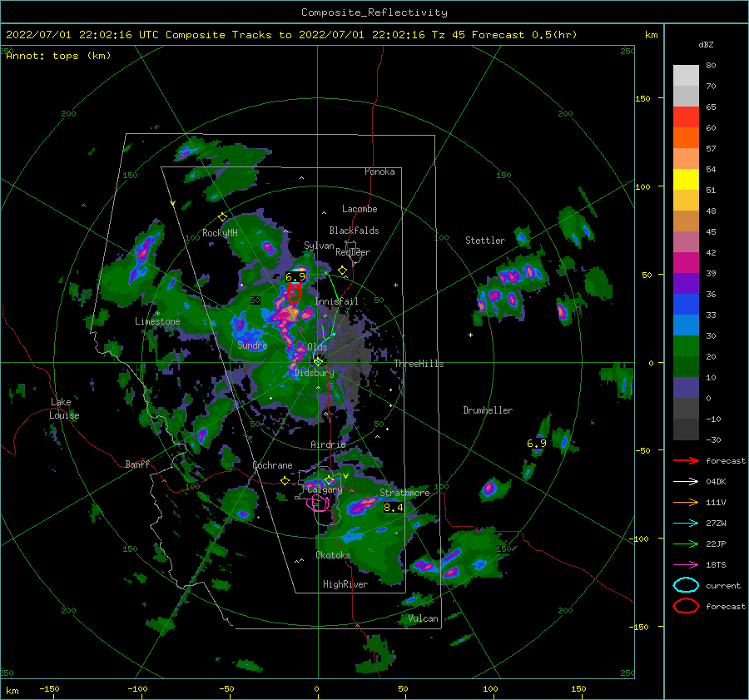This screenshot has width=749, height=700.
Task: Click the Blackfalds city label
Action: click(x=354, y=231)
